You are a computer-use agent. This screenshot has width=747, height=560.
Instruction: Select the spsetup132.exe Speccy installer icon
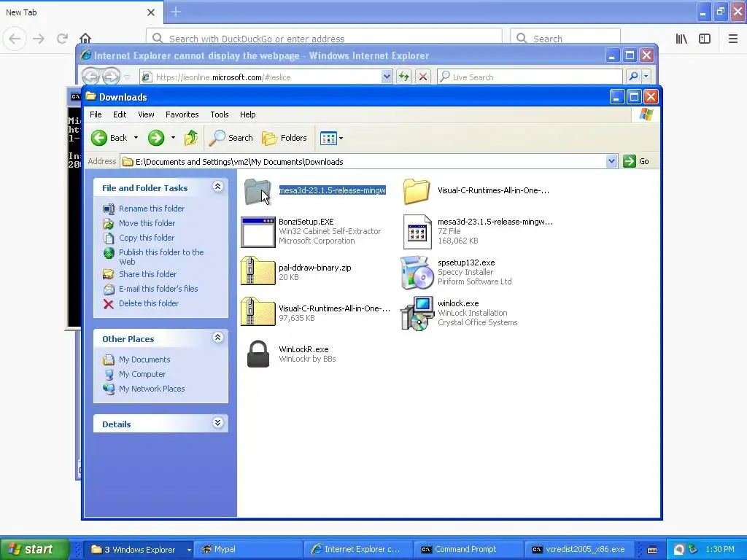point(417,273)
